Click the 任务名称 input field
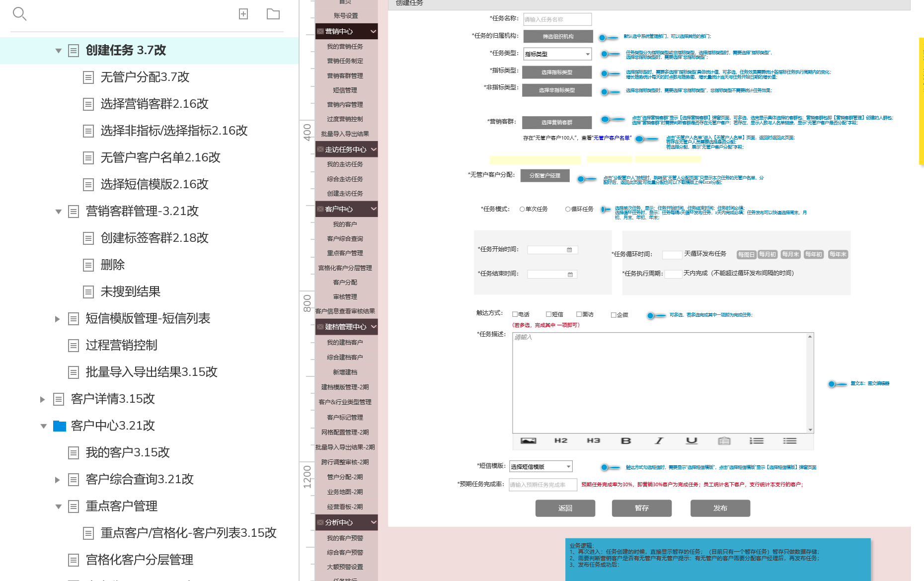Image resolution: width=924 pixels, height=581 pixels. pos(557,19)
